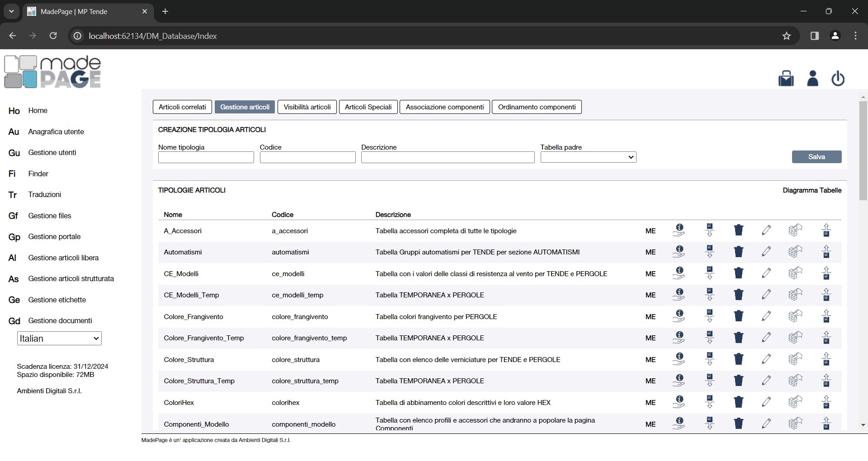Image resolution: width=868 pixels, height=461 pixels.
Task: Open Gestione files in sidebar
Action: tap(50, 216)
